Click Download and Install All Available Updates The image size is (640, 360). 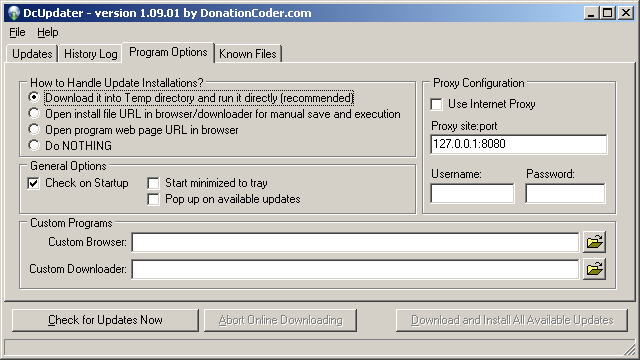pyautogui.click(x=512, y=320)
